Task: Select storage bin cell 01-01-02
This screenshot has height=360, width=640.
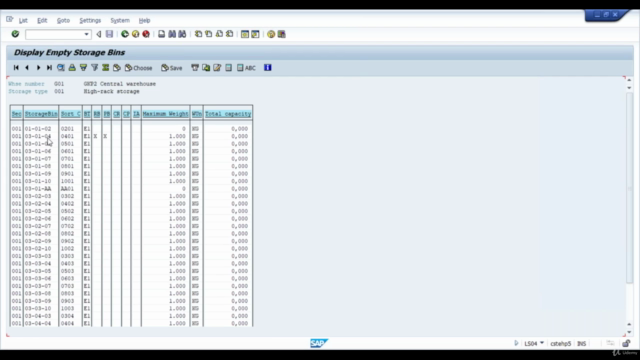Action: coord(38,129)
